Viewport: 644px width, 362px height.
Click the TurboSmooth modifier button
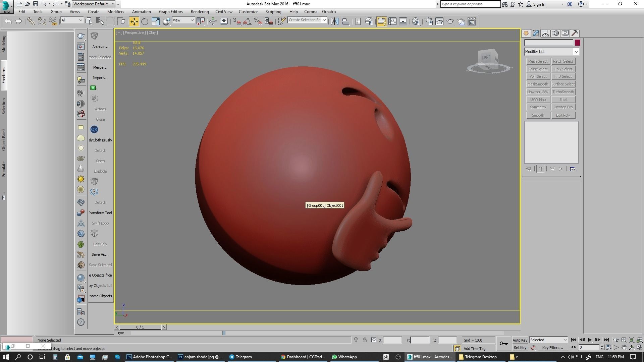563,92
